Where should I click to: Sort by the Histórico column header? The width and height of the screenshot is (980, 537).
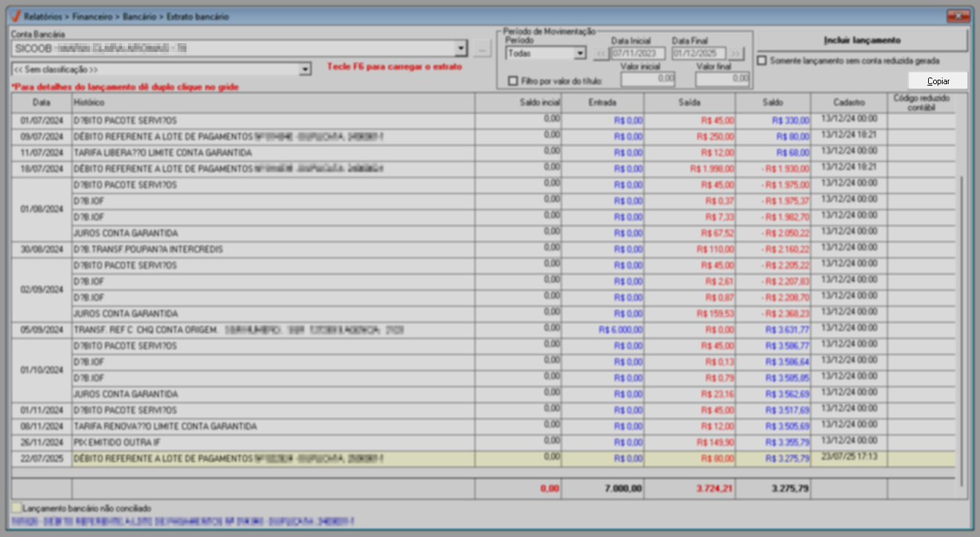click(x=273, y=103)
